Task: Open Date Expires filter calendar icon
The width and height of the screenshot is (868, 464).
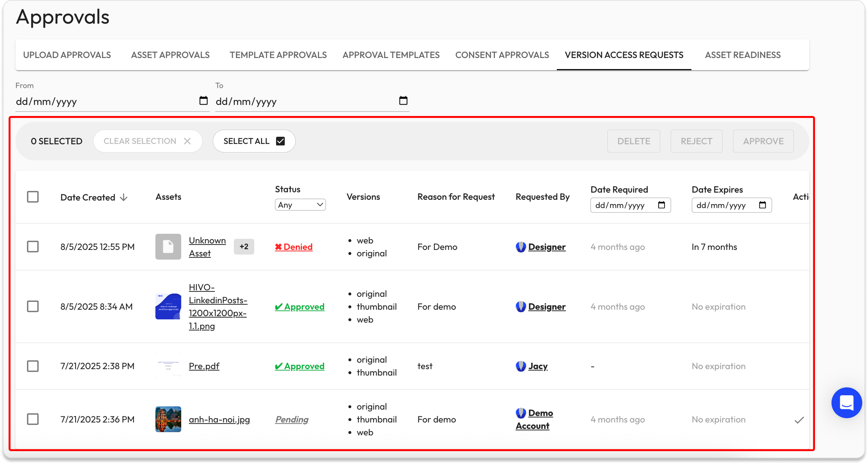Action: click(x=762, y=205)
